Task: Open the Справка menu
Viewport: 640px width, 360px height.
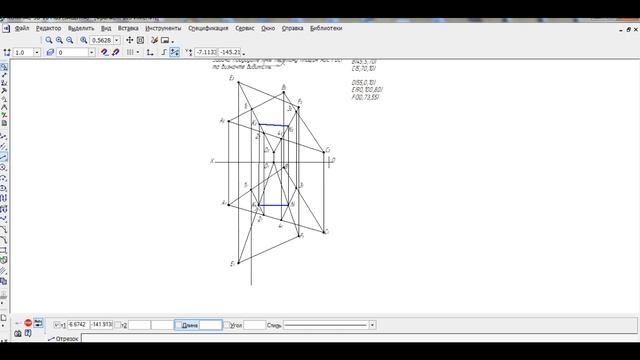Action: click(293, 28)
